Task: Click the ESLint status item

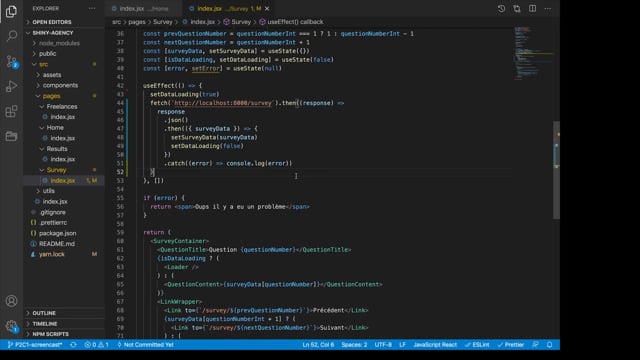Action: click(x=477, y=345)
